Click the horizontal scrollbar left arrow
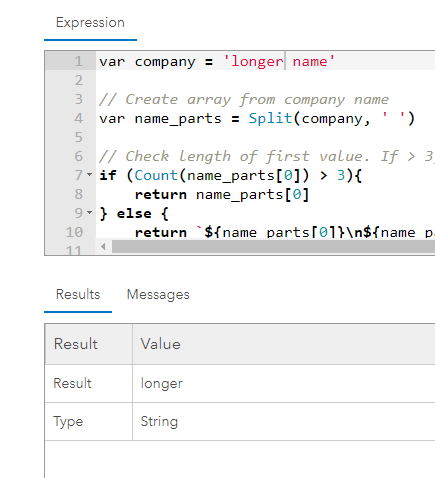This screenshot has height=478, width=435. [103, 247]
